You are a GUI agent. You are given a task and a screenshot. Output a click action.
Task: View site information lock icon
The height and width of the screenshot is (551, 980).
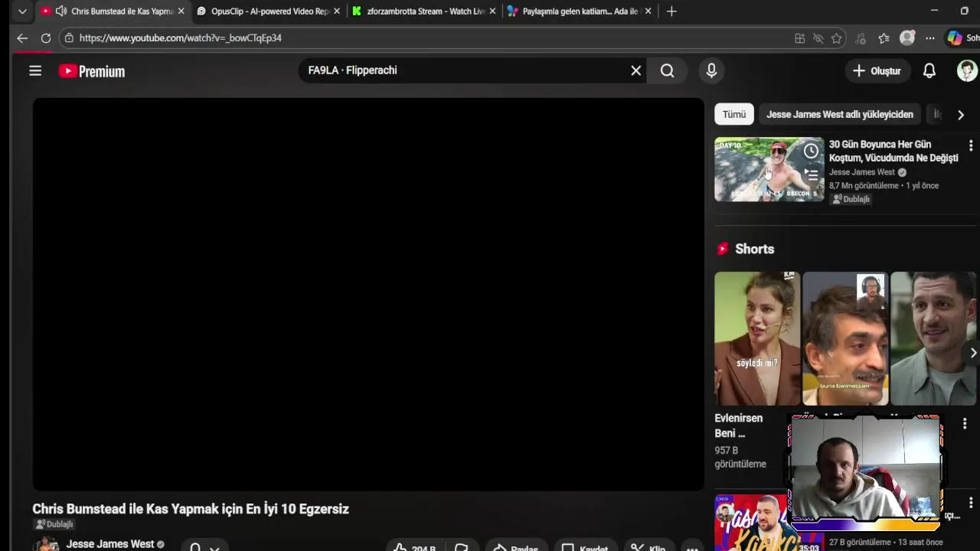pyautogui.click(x=69, y=37)
